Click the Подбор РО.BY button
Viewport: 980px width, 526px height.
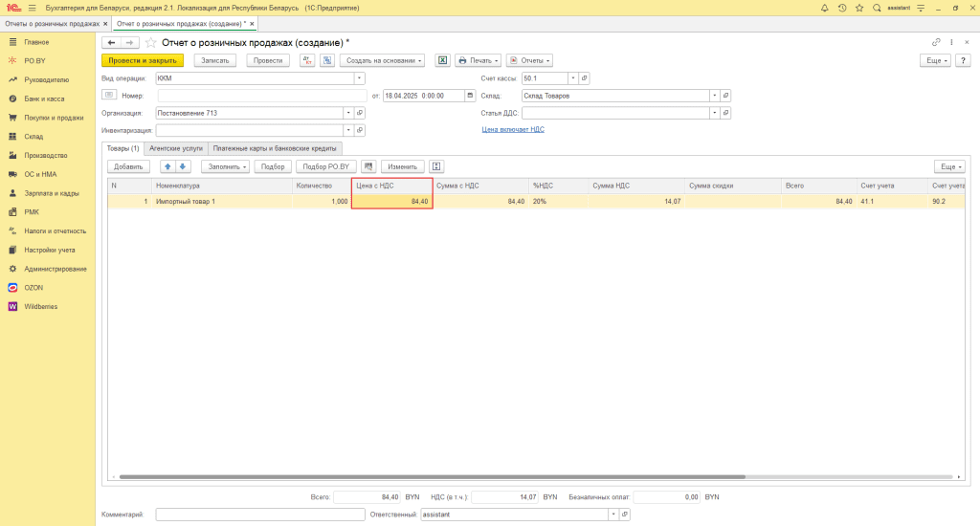(326, 166)
